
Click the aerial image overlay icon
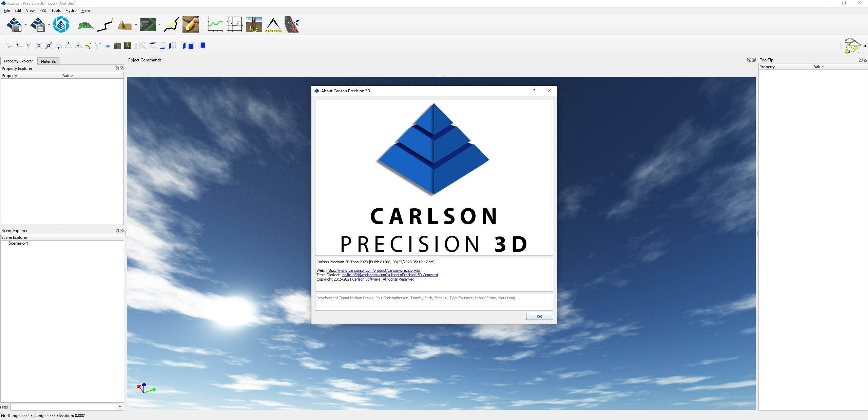click(x=148, y=24)
